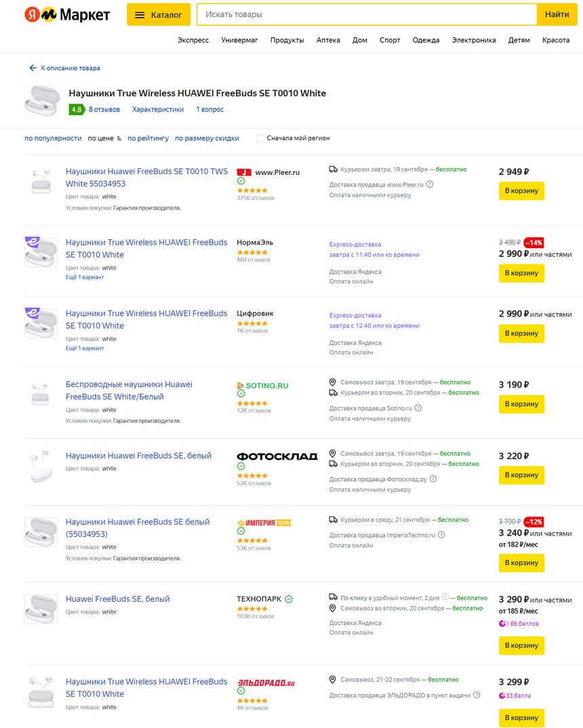Open the Аптека category
Screen dimensions: 583x728
pyautogui.click(x=328, y=40)
